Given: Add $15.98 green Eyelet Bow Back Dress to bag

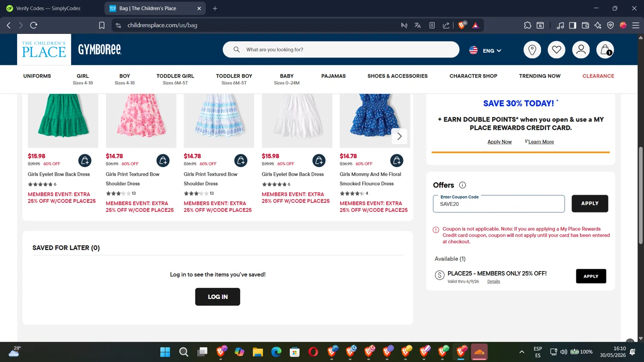Looking at the screenshot, I should pos(85,161).
